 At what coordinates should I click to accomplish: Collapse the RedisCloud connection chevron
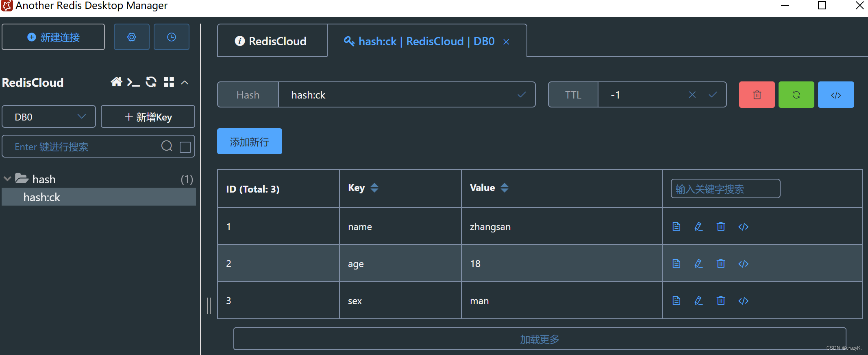tap(185, 83)
